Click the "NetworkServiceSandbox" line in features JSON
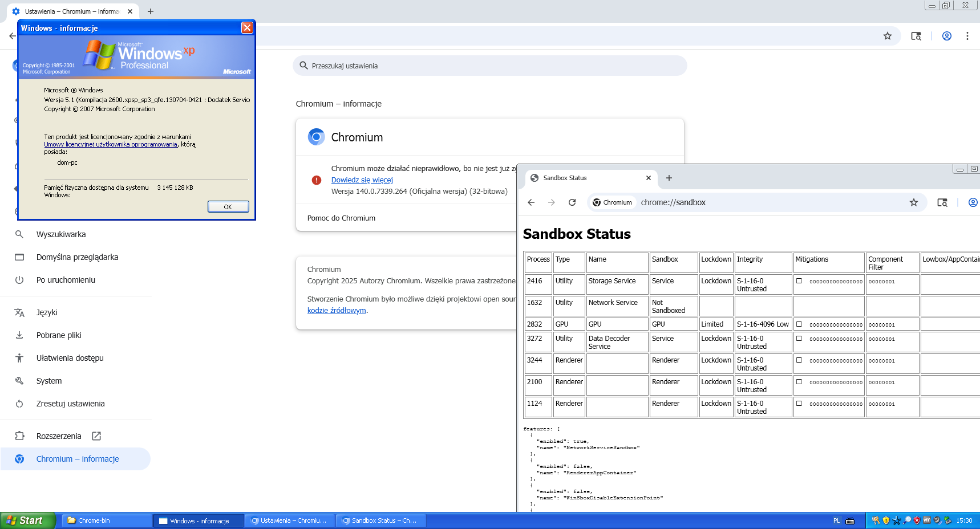The height and width of the screenshot is (529, 980). pos(588,448)
